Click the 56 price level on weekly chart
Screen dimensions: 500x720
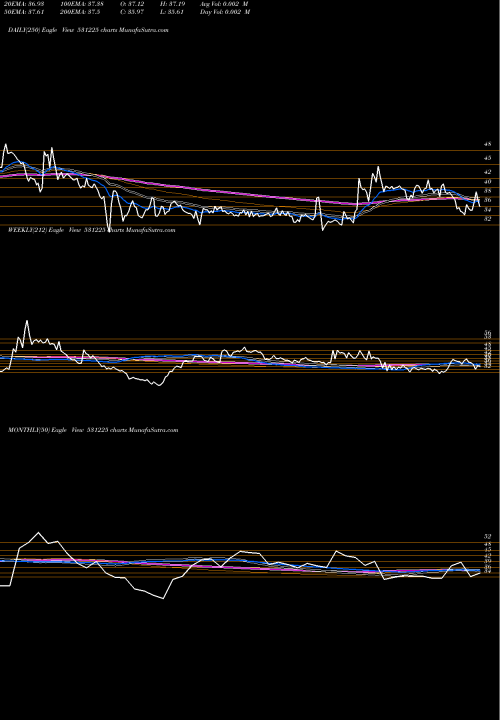click(x=487, y=332)
